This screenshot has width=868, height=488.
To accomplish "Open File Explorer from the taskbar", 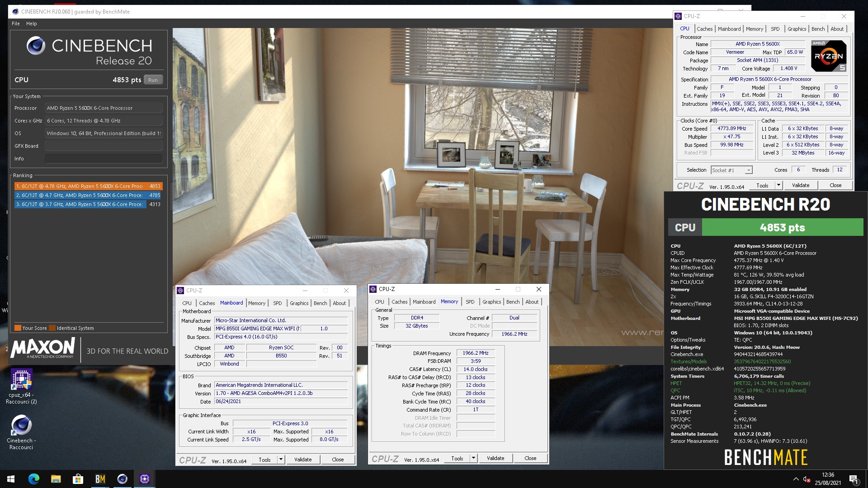I will coord(56,479).
